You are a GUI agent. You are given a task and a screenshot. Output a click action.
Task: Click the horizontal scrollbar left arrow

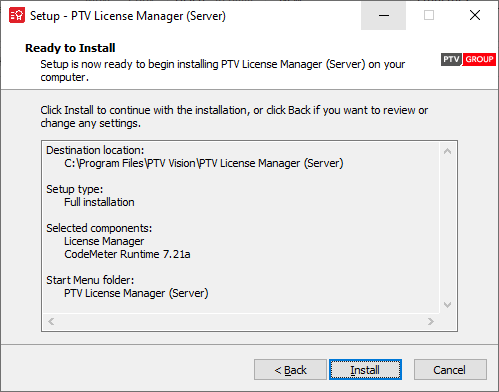coord(51,322)
